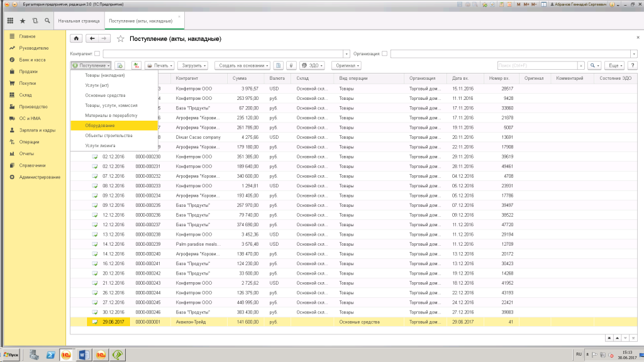
Task: Open Продажи section in sidebar
Action: pos(28,72)
